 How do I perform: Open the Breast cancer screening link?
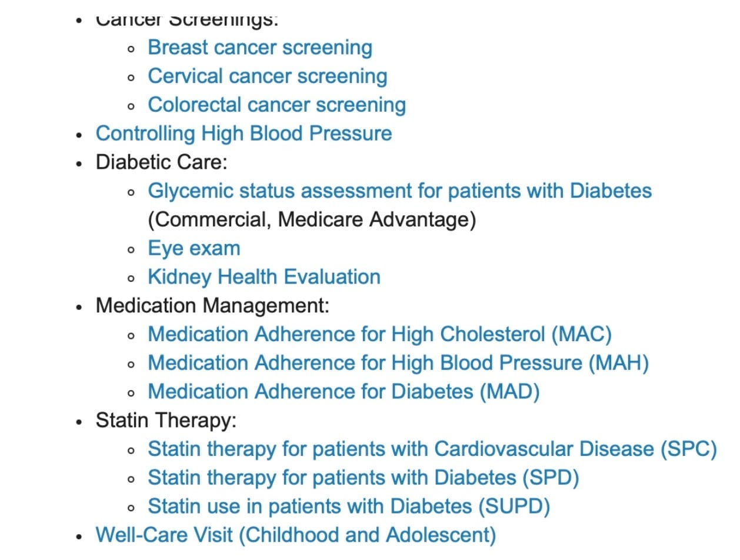pyautogui.click(x=260, y=48)
